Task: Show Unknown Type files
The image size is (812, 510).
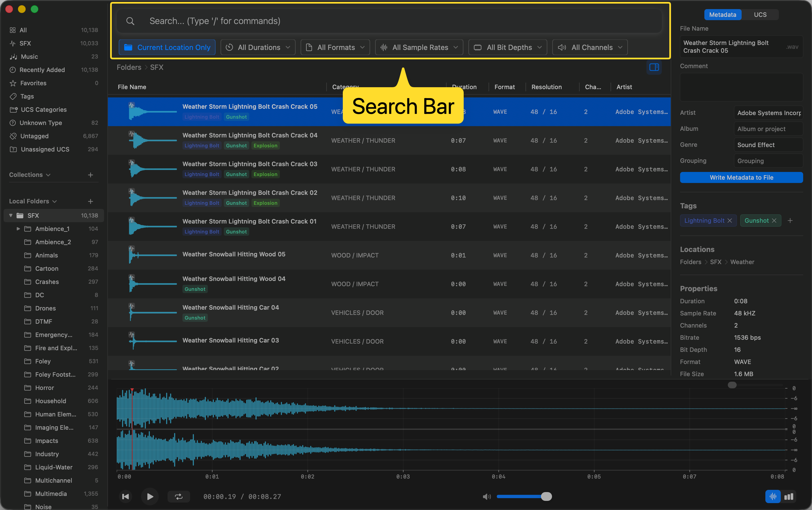Action: pyautogui.click(x=54, y=123)
